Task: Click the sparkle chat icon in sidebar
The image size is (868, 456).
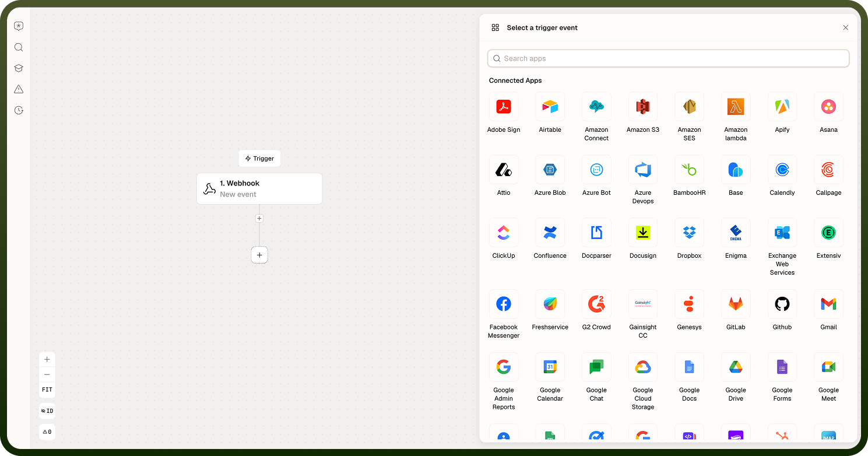Action: click(x=19, y=26)
